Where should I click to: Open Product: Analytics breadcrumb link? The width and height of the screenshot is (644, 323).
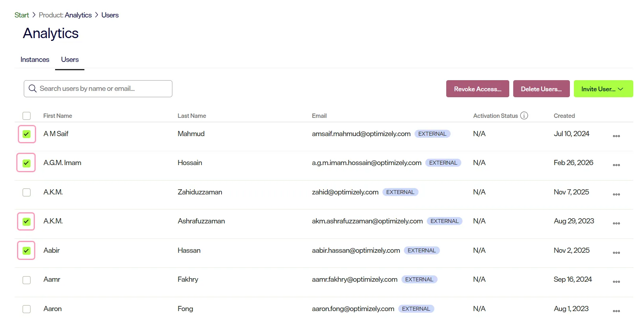tap(65, 15)
